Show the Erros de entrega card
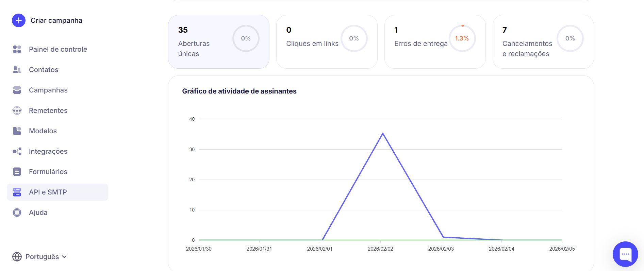 (x=435, y=42)
